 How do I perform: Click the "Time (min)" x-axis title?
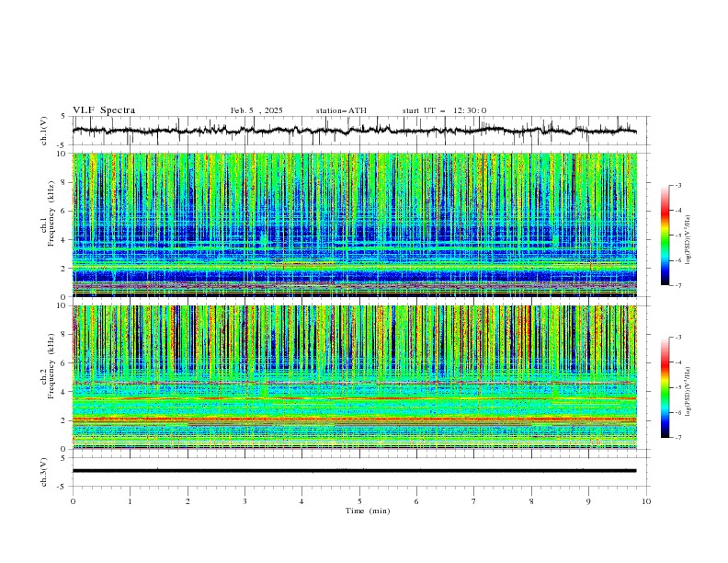point(368,511)
